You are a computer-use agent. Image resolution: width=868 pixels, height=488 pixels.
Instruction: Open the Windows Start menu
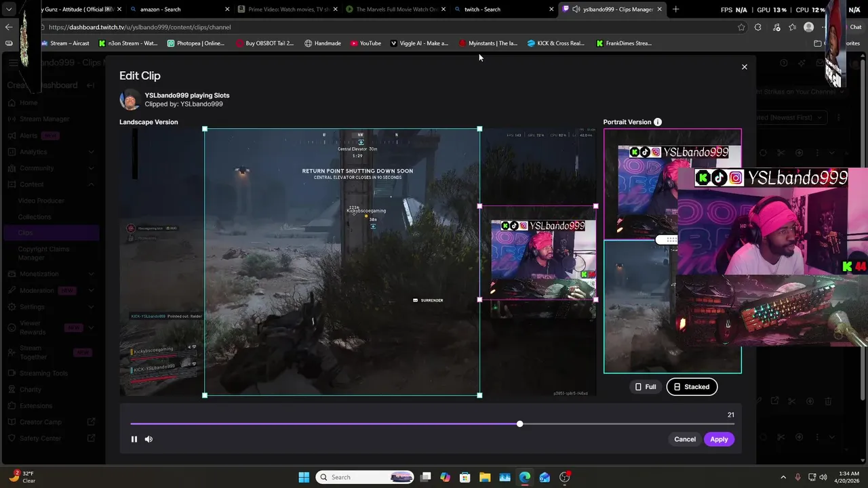(304, 477)
